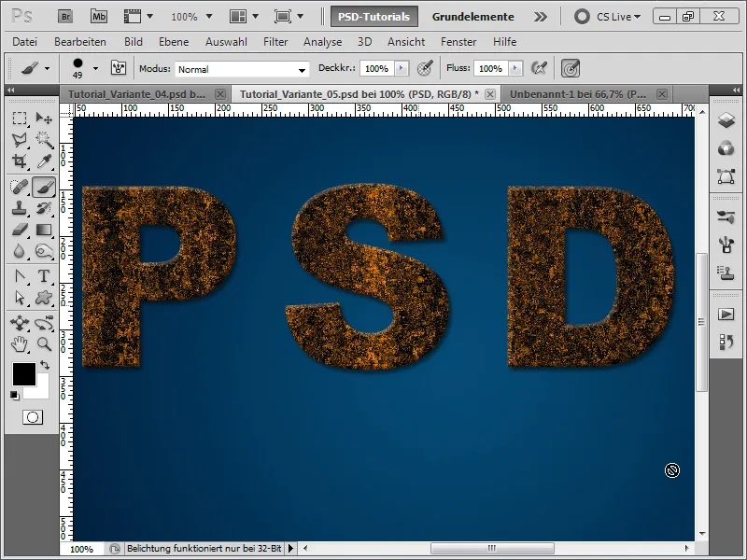The height and width of the screenshot is (560, 747).
Task: Open the Layers panel icon
Action: tap(726, 120)
